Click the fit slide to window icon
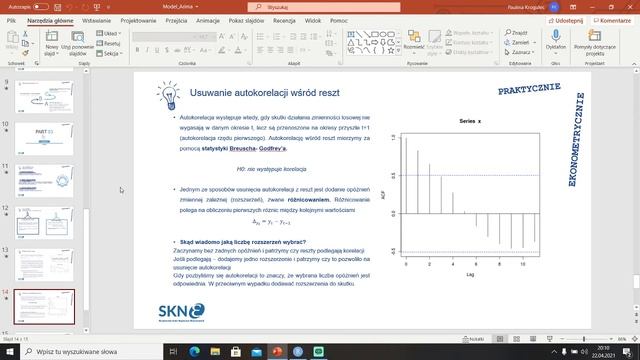The height and width of the screenshot is (360, 640). pyautogui.click(x=635, y=339)
